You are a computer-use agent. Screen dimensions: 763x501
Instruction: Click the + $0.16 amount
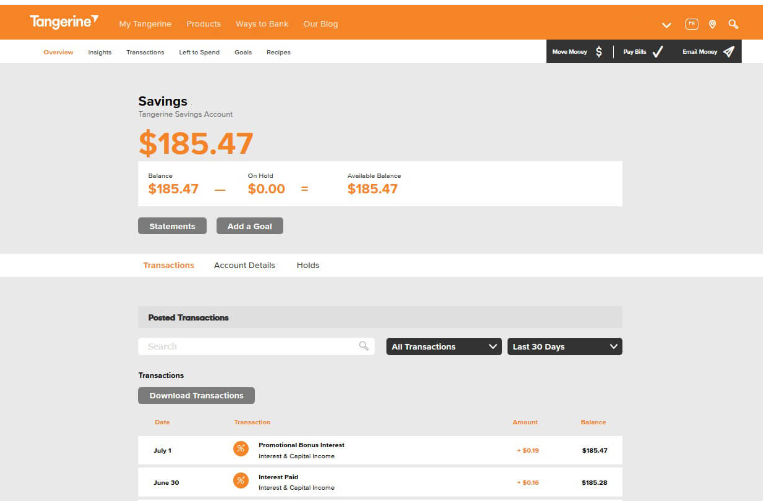[528, 483]
